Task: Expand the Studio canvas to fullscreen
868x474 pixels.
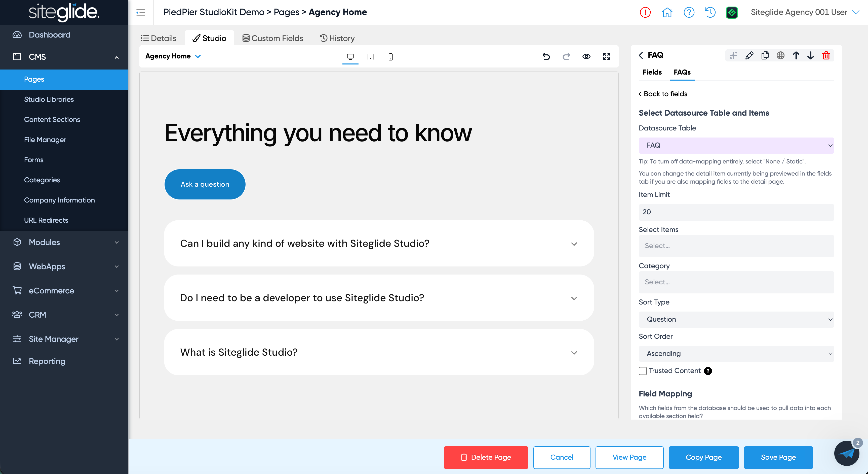Action: coord(607,56)
